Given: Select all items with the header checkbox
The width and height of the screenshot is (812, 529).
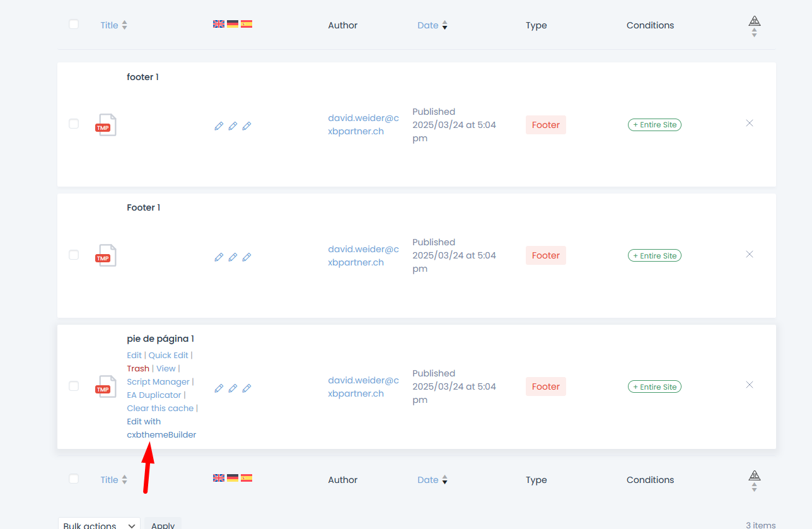Looking at the screenshot, I should pos(74,24).
